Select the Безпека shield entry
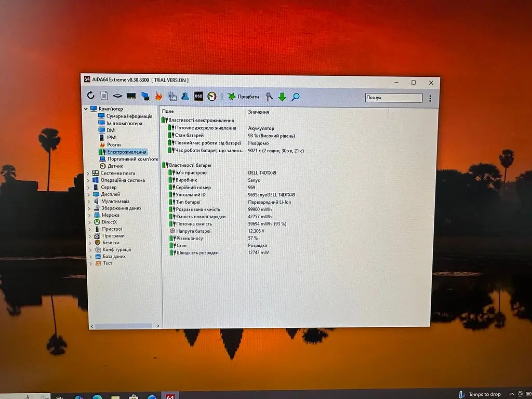Viewport: 532px width, 399px height. (x=107, y=243)
